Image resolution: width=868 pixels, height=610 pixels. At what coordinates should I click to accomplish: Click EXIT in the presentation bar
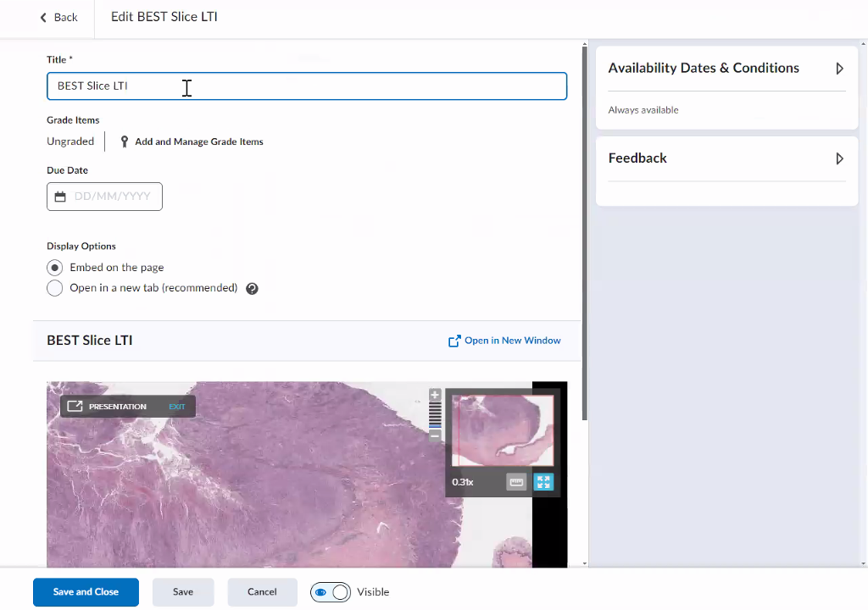pos(177,407)
